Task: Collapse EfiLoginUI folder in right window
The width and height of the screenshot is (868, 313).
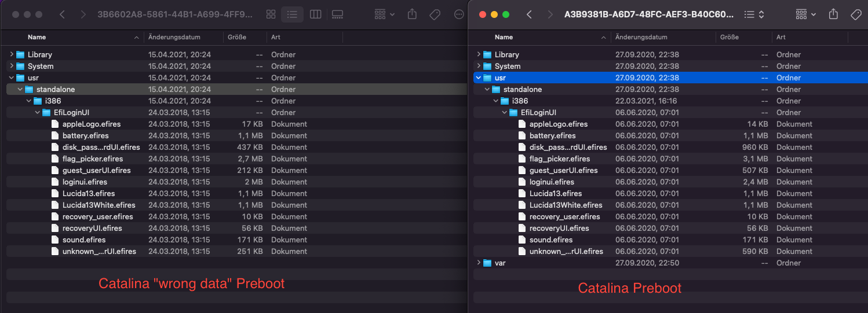Action: [x=505, y=112]
